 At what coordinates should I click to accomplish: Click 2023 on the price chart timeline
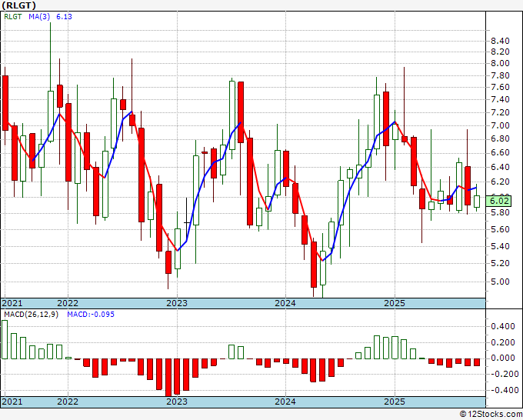(177, 303)
